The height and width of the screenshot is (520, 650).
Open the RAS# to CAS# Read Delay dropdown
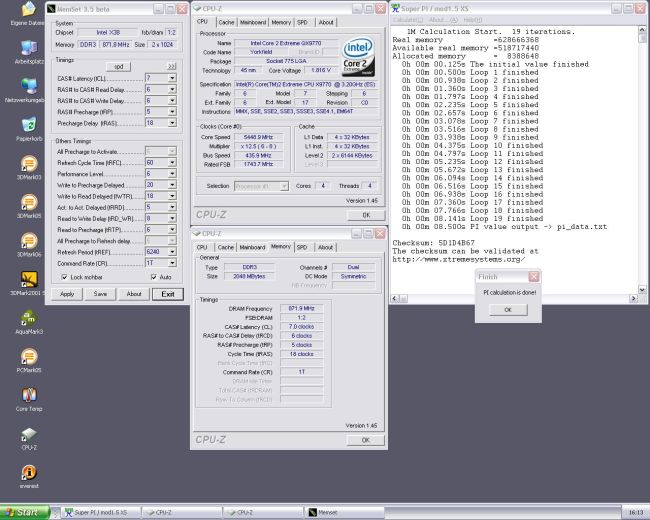172,89
